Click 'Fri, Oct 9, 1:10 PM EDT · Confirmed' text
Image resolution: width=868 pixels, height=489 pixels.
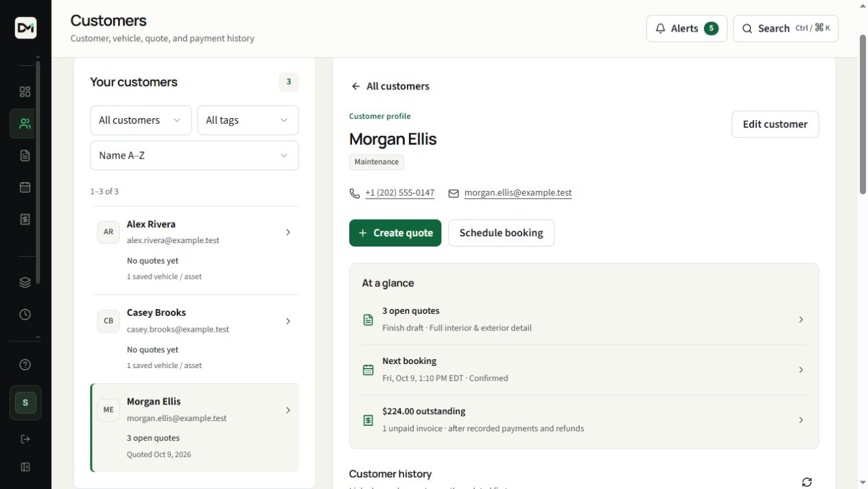coord(445,378)
